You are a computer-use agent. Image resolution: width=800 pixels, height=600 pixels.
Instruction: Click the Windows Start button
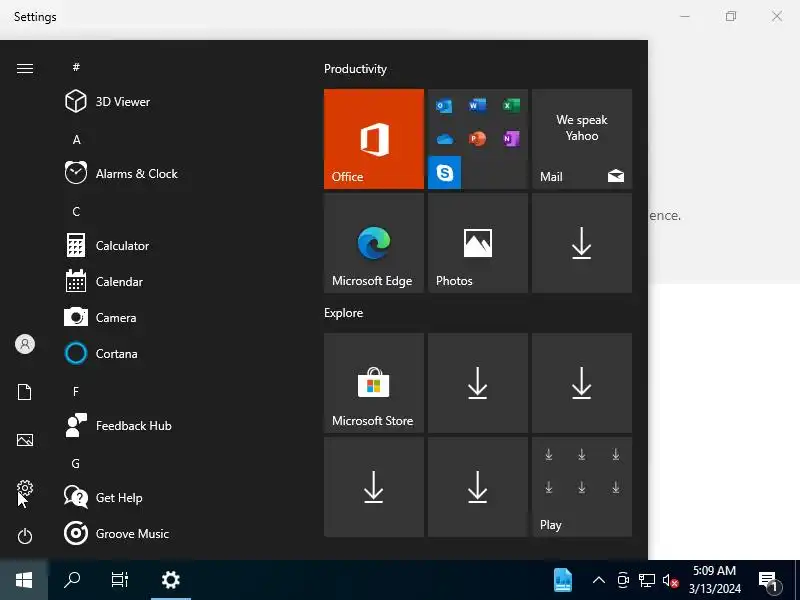coord(24,580)
